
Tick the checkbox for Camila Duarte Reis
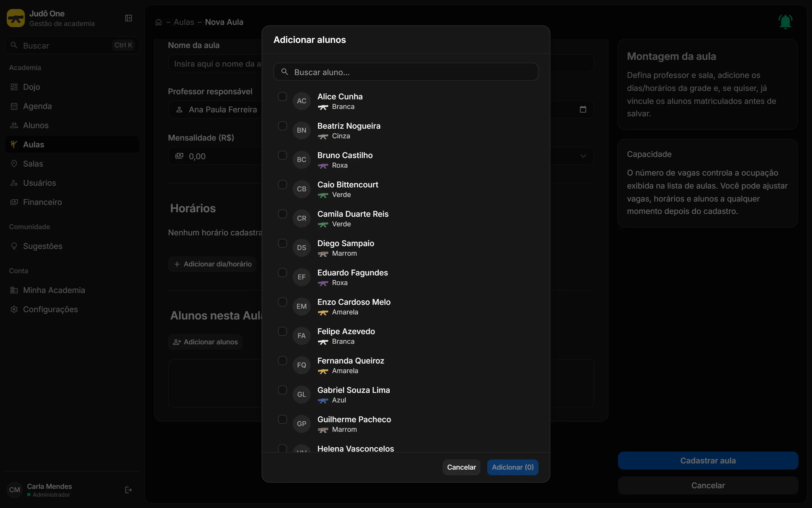(283, 214)
